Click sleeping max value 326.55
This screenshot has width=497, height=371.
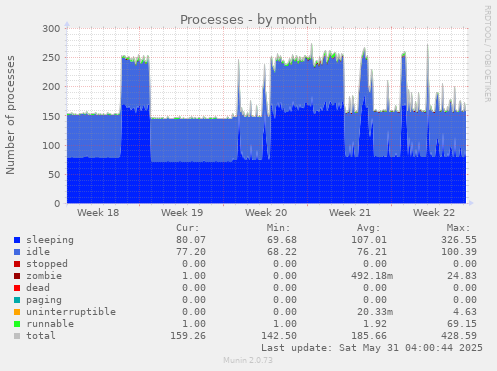(x=459, y=240)
